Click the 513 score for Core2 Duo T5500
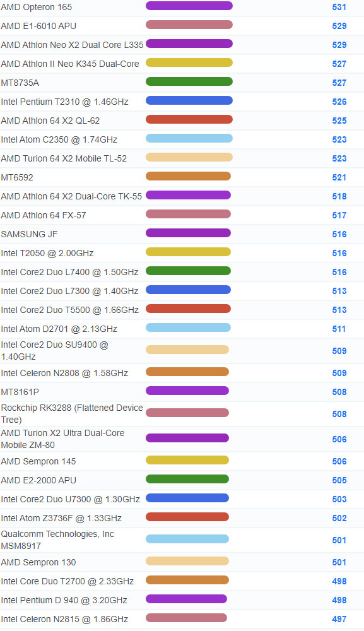 pyautogui.click(x=339, y=310)
